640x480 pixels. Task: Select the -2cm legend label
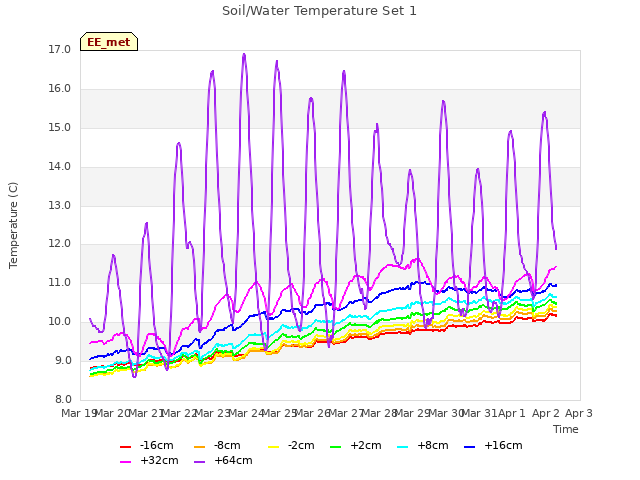(x=301, y=445)
